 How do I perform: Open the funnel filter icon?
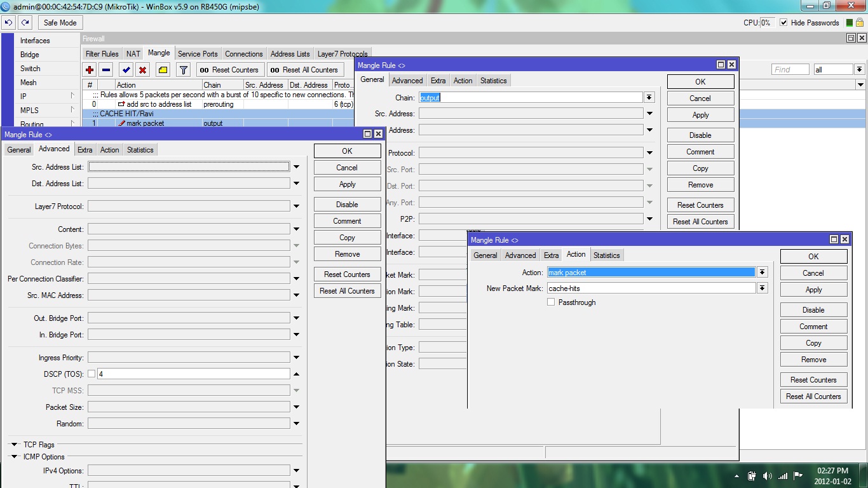183,70
